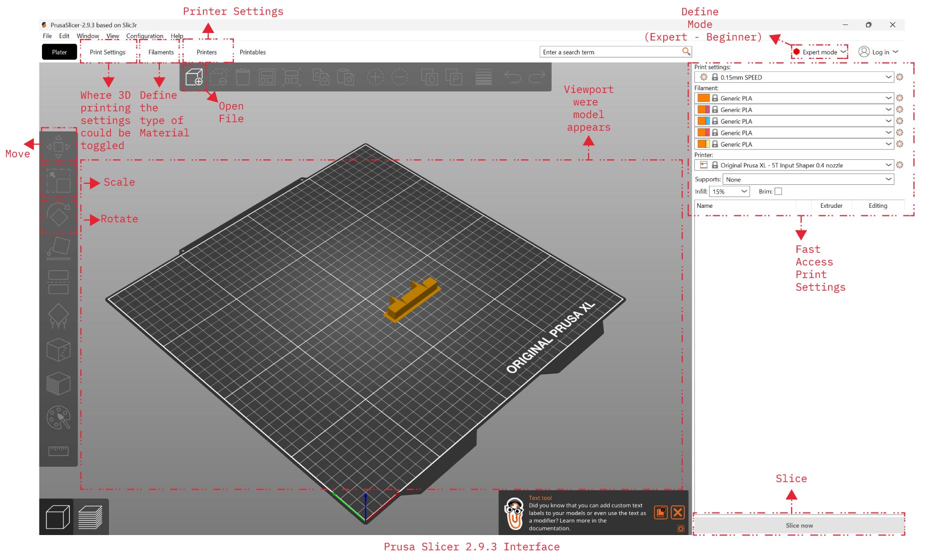Select the Measure ruler tool
Image resolution: width=944 pixels, height=560 pixels.
[x=58, y=451]
